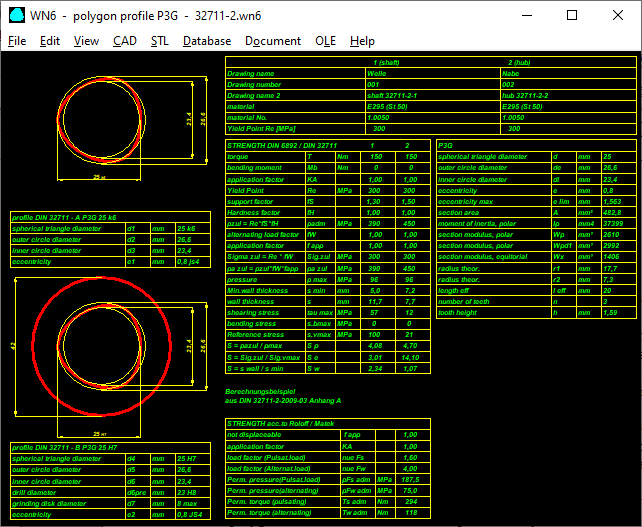Image resolution: width=642 pixels, height=527 pixels.
Task: Open the Database menu
Action: (x=207, y=41)
